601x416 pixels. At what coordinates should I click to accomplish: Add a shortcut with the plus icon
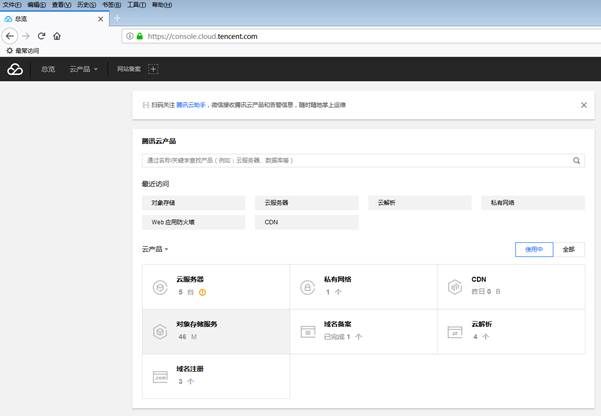coord(153,69)
